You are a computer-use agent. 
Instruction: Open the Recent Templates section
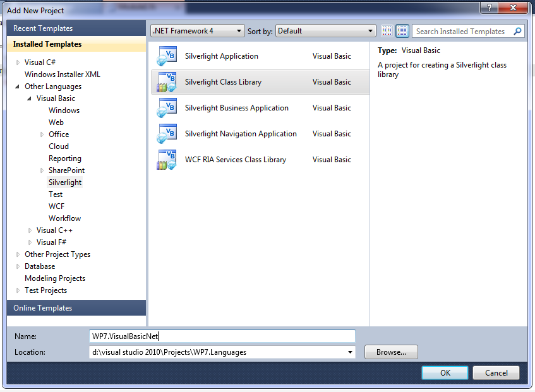[76, 28]
